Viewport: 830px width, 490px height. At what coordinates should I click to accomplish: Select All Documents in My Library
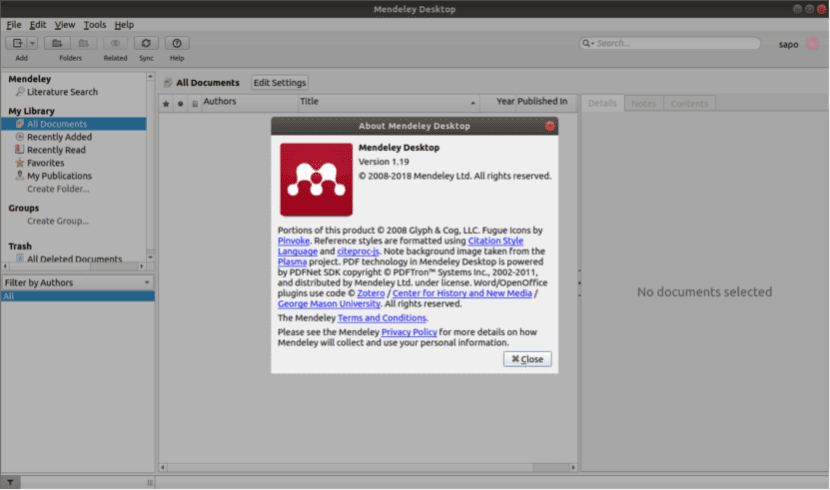pyautogui.click(x=74, y=124)
